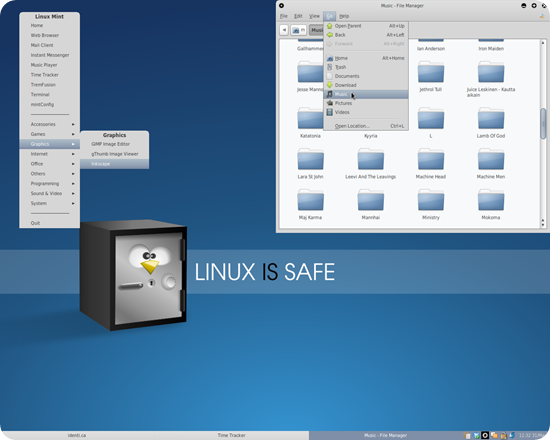The image size is (550, 440).
Task: Open the File menu in File Manager
Action: click(x=284, y=16)
